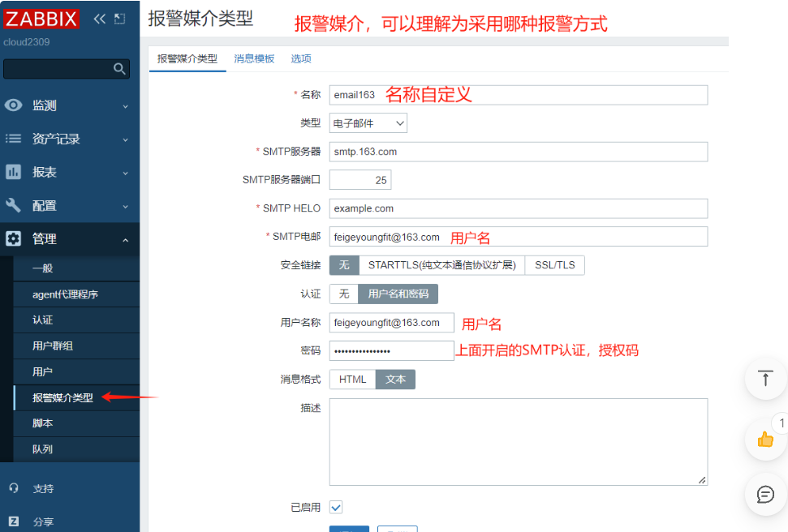Switch to the 消息模板 tab

[254, 59]
